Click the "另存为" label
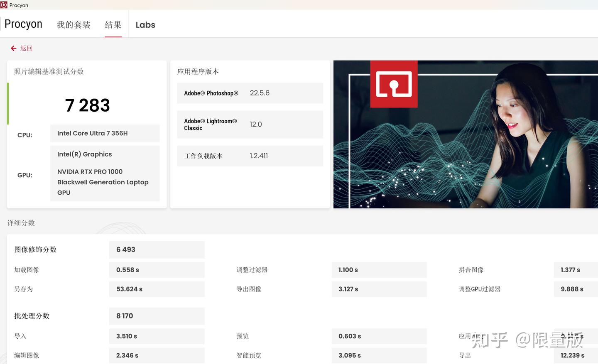 [24, 289]
